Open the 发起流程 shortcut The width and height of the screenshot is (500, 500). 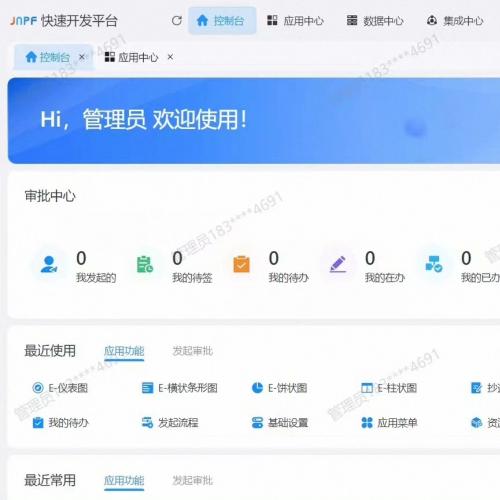click(170, 423)
